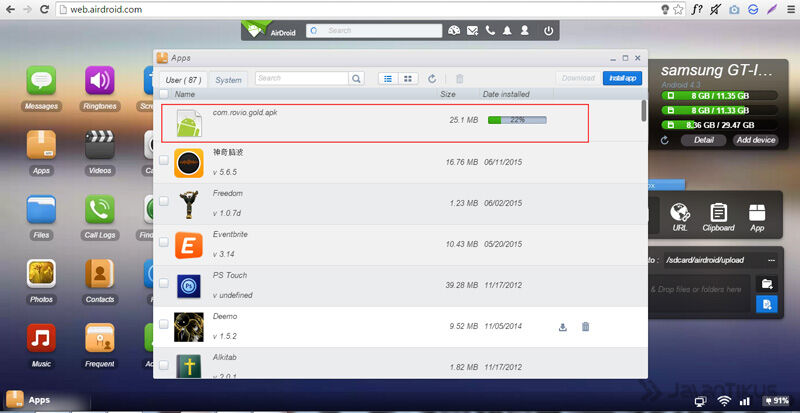The height and width of the screenshot is (413, 800).
Task: Open the Messages desktop icon
Action: (x=41, y=80)
